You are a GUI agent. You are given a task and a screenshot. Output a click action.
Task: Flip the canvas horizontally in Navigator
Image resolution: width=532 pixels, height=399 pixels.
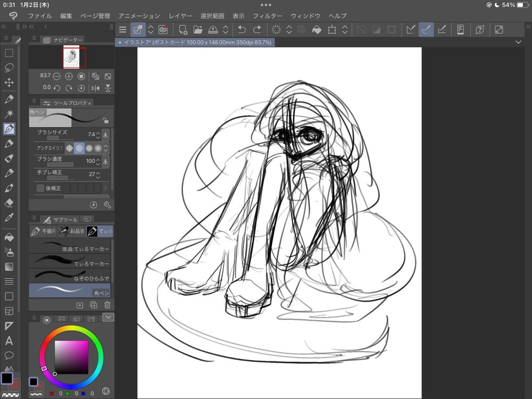pos(95,88)
